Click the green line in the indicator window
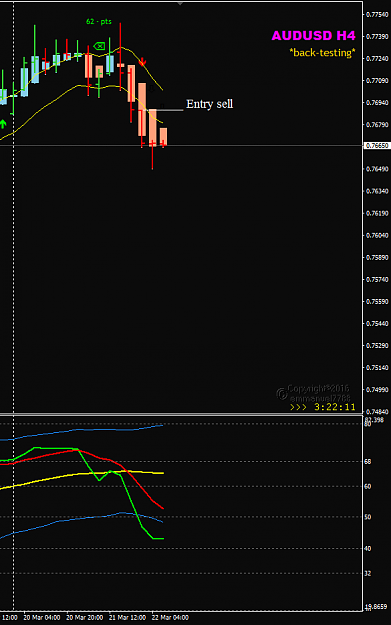This screenshot has width=391, height=625. tap(131, 498)
